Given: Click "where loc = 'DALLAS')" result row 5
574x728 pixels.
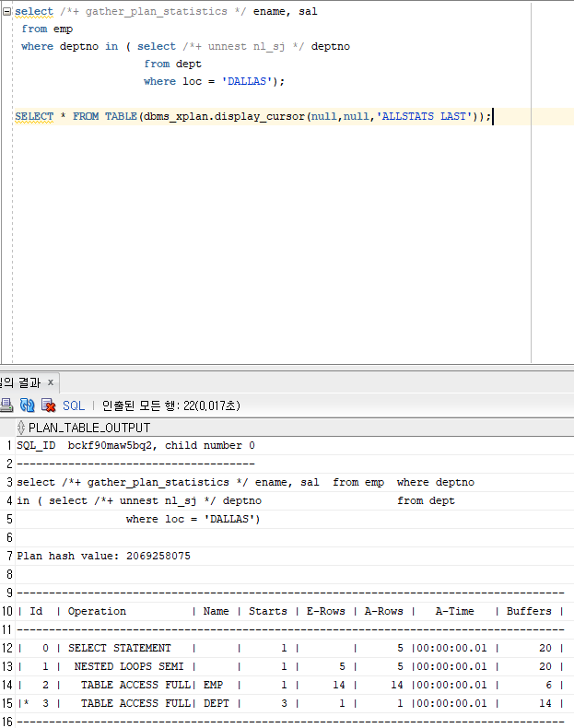Looking at the screenshot, I should [295, 519].
